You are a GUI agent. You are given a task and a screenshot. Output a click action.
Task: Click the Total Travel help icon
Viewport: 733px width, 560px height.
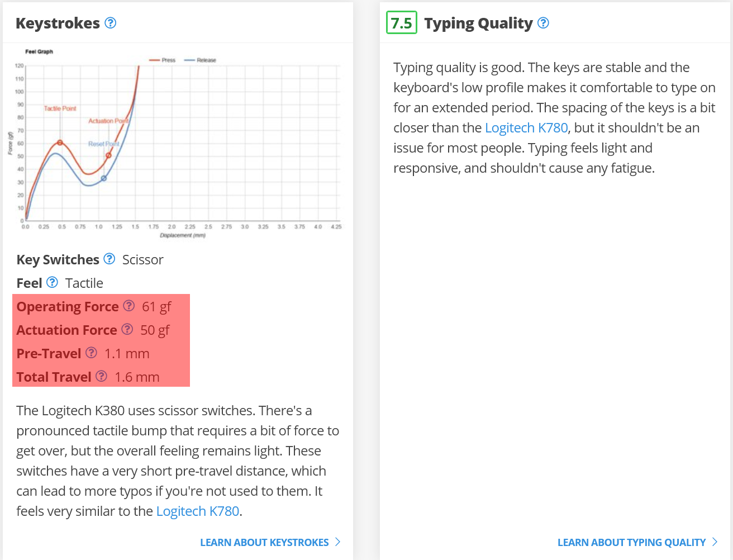tap(101, 376)
